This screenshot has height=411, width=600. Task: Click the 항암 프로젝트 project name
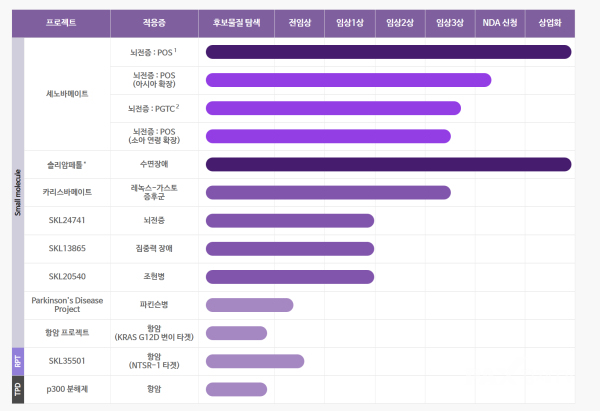[x=67, y=333]
